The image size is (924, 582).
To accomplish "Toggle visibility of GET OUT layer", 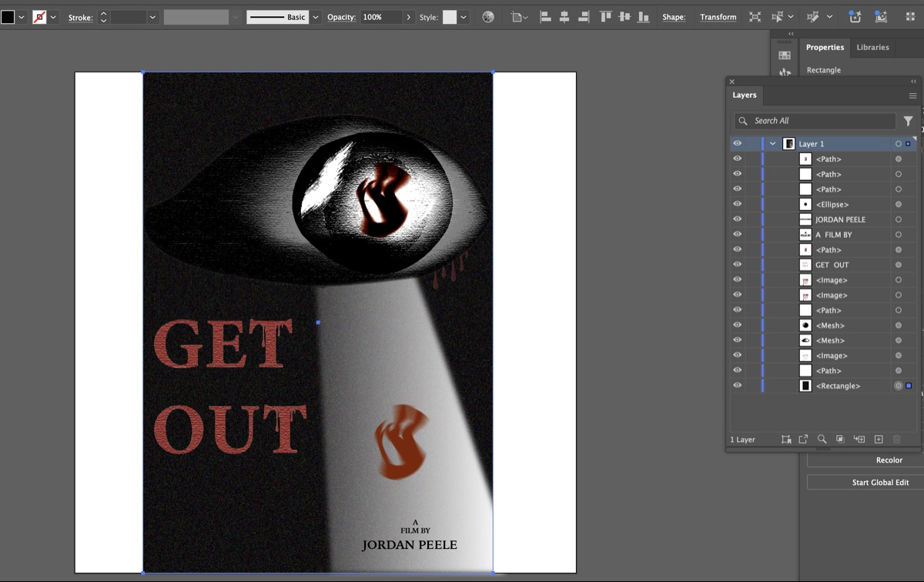I will pyautogui.click(x=737, y=265).
